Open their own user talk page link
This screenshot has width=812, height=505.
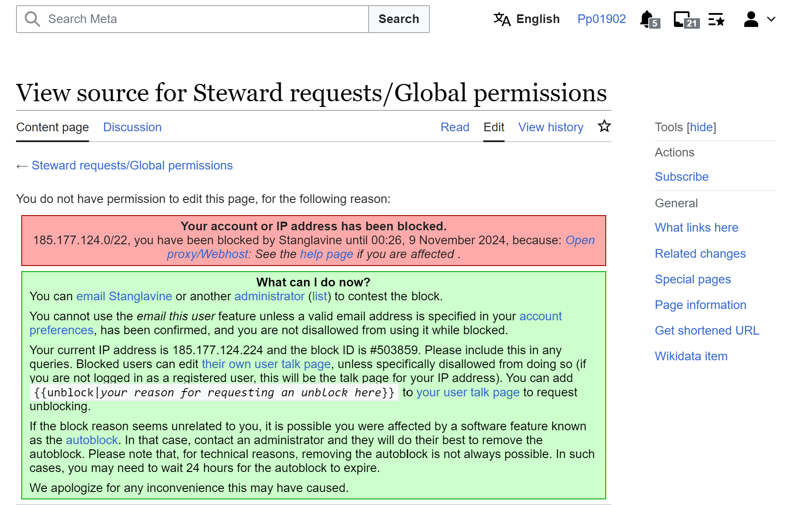[266, 364]
